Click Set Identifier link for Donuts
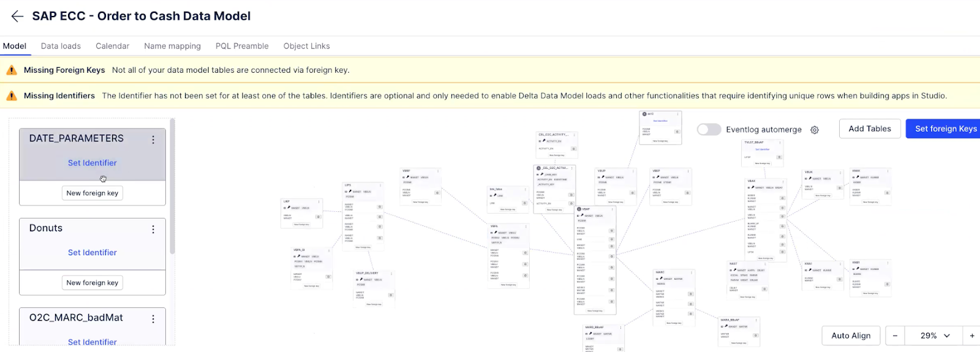Viewport: 980px width, 352px height. tap(92, 252)
